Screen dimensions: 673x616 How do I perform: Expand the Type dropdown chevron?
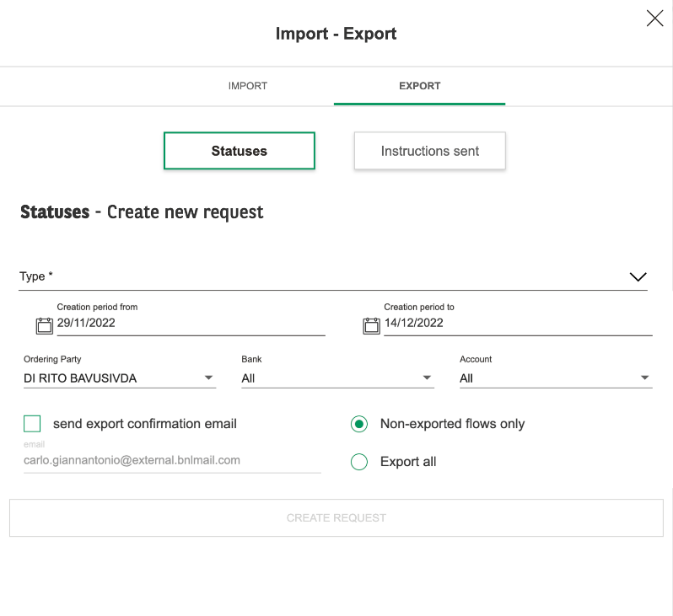click(638, 276)
